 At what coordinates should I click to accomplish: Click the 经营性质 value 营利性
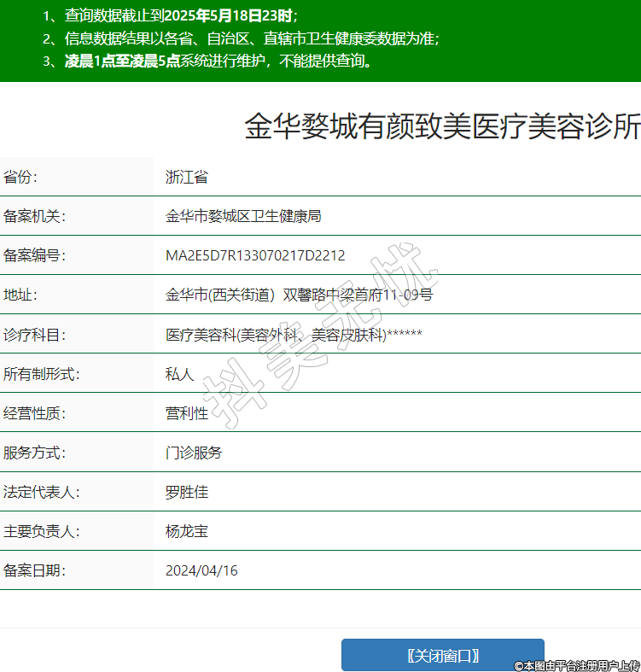(187, 413)
